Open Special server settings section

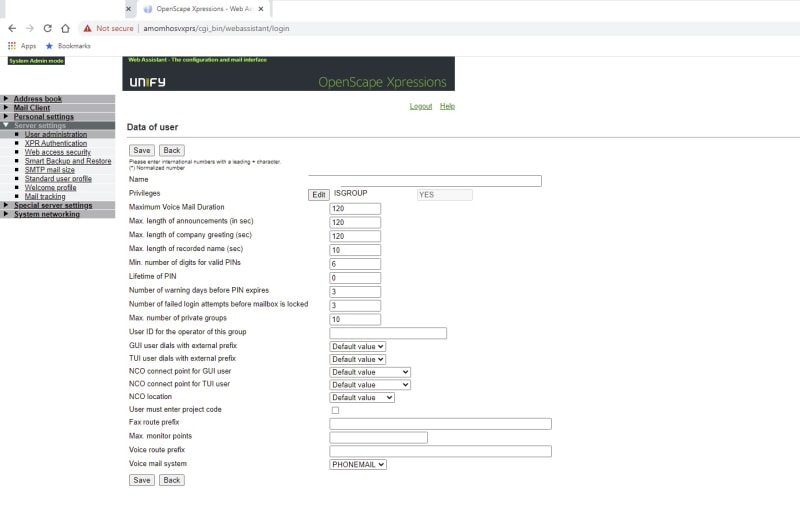(x=53, y=206)
